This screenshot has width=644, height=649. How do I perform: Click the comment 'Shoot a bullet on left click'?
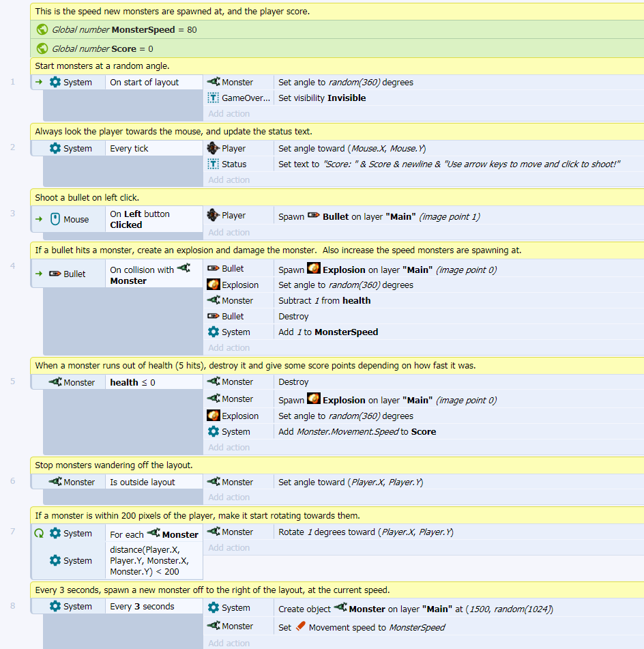[x=87, y=197]
